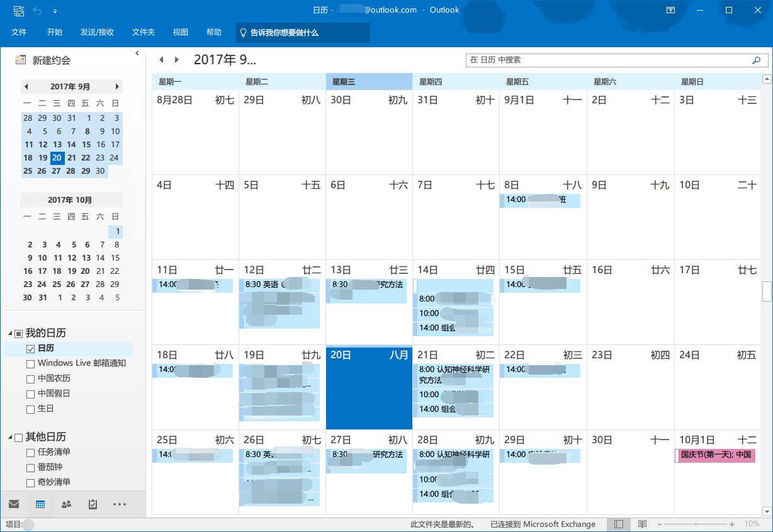
Task: Switch to the People contacts icon
Action: 66,504
